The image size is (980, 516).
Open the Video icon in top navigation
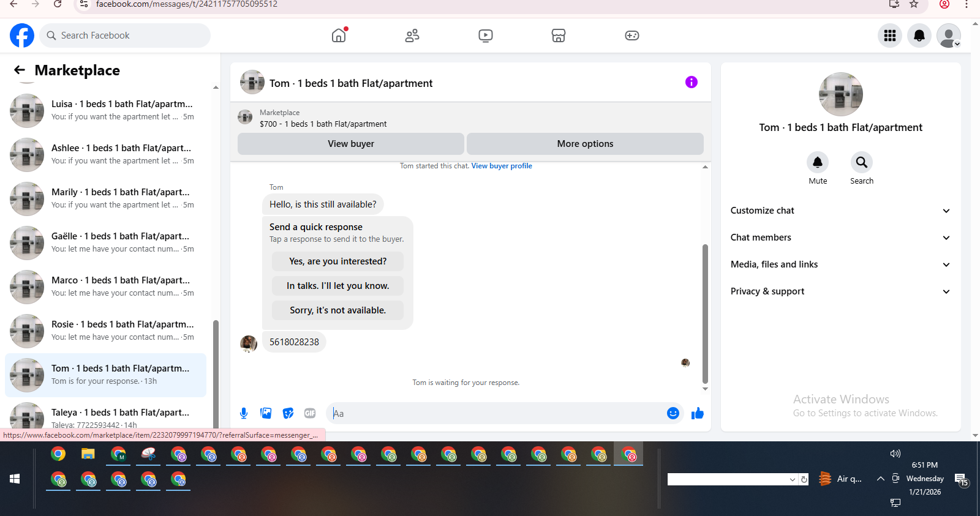(486, 36)
